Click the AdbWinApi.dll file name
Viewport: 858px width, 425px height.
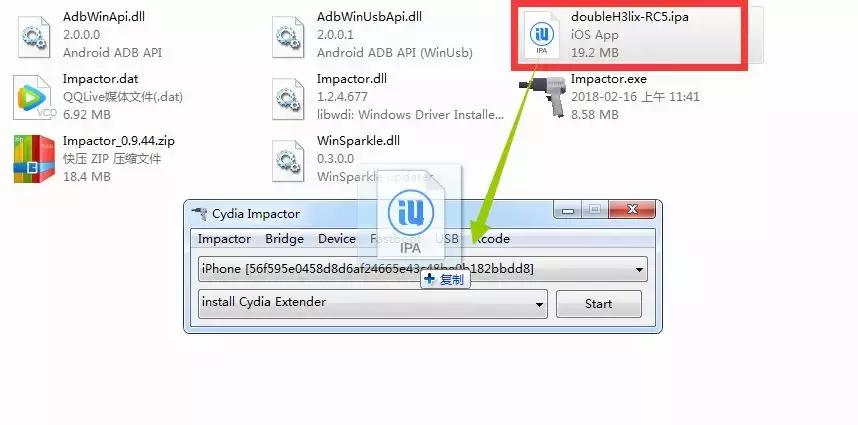point(104,16)
